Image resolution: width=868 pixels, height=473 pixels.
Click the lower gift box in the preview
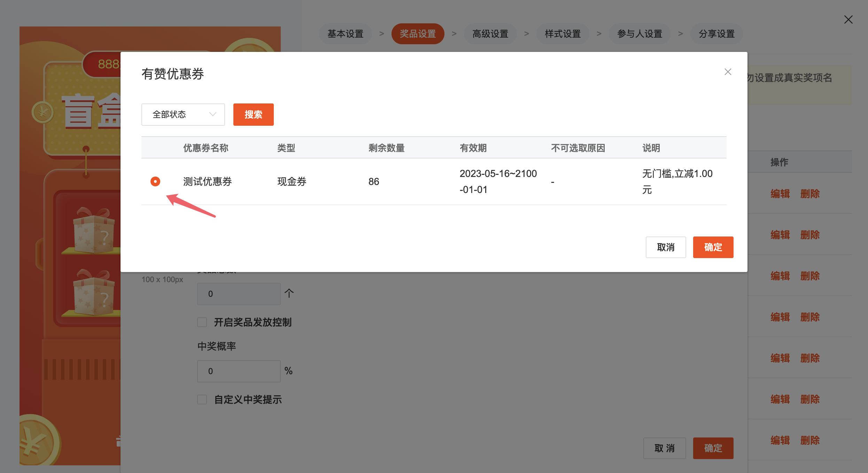[x=93, y=293]
